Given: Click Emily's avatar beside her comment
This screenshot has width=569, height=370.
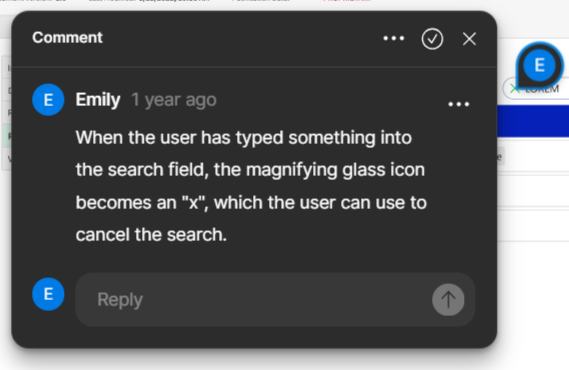Looking at the screenshot, I should [x=48, y=100].
